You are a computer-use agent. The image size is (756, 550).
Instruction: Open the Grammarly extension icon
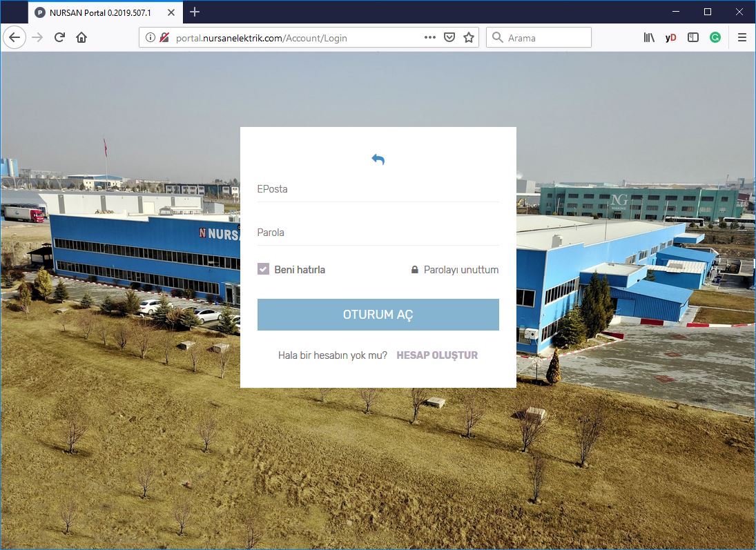715,38
